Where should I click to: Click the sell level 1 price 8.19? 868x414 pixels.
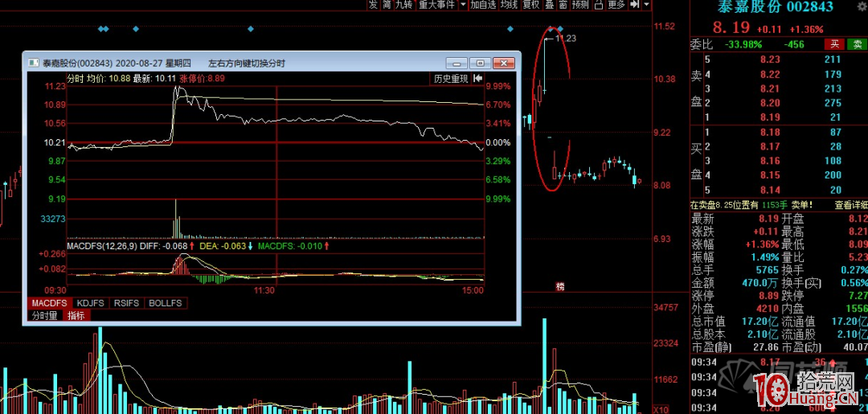[x=770, y=117]
